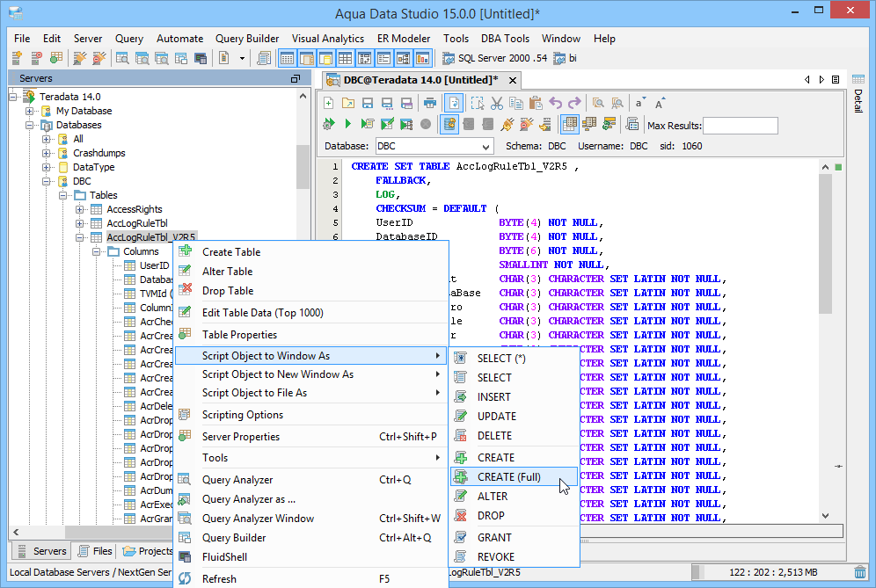Expand the My Database tree node
Viewport: 876px width, 588px height.
(30, 111)
